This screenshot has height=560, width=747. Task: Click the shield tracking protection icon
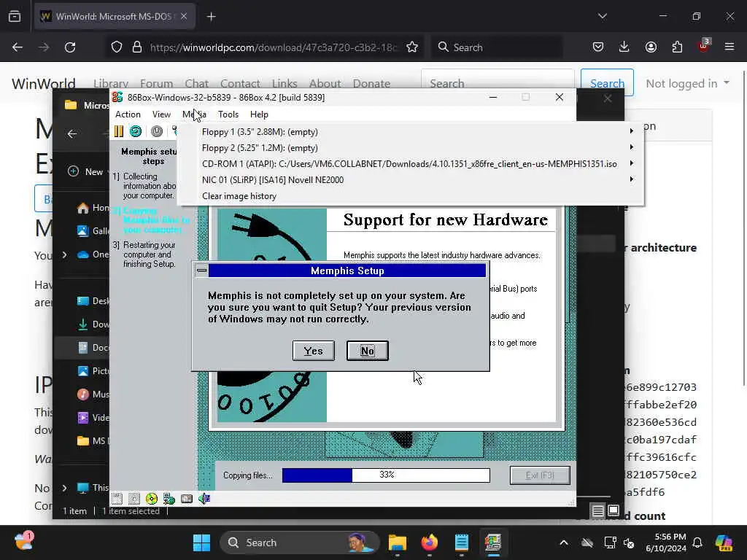click(x=117, y=47)
